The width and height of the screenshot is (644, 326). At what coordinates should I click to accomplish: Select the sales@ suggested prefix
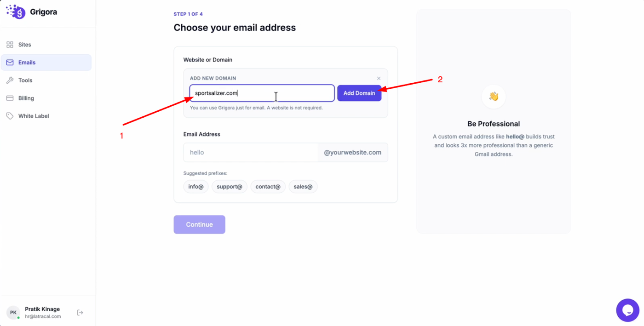pos(303,187)
